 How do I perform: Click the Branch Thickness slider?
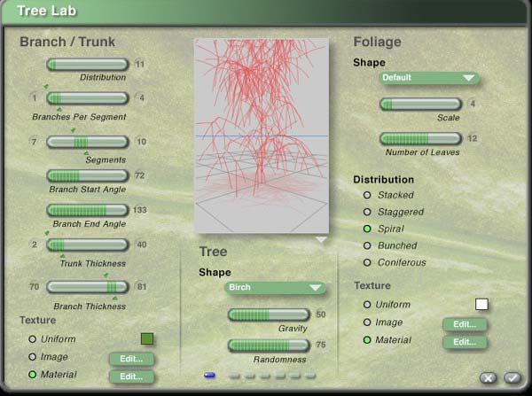88,287
